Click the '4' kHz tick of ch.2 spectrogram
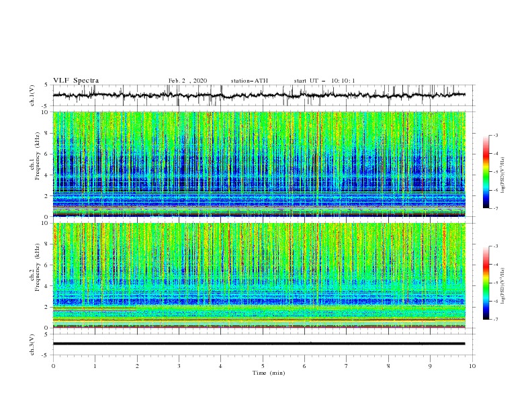The width and height of the screenshot is (532, 411). point(48,286)
